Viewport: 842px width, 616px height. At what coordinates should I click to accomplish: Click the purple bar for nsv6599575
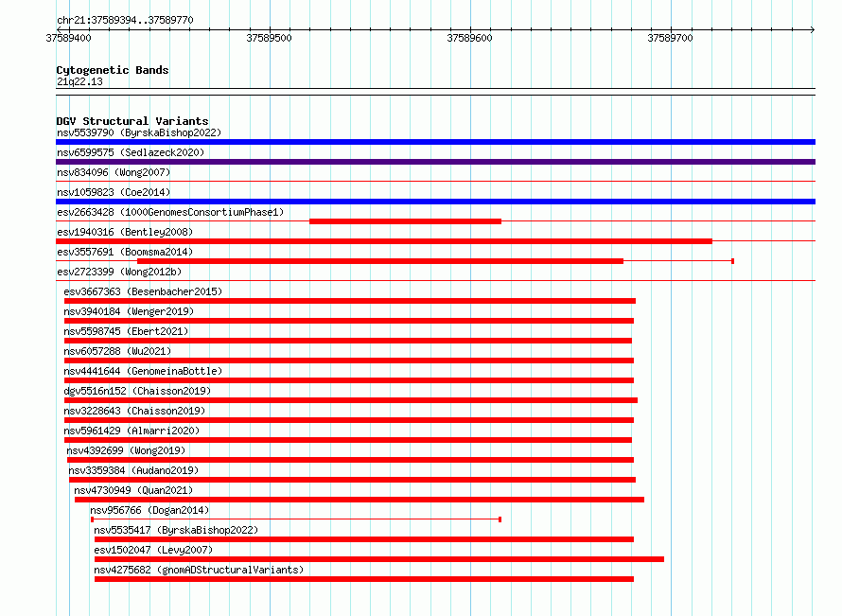(x=435, y=162)
